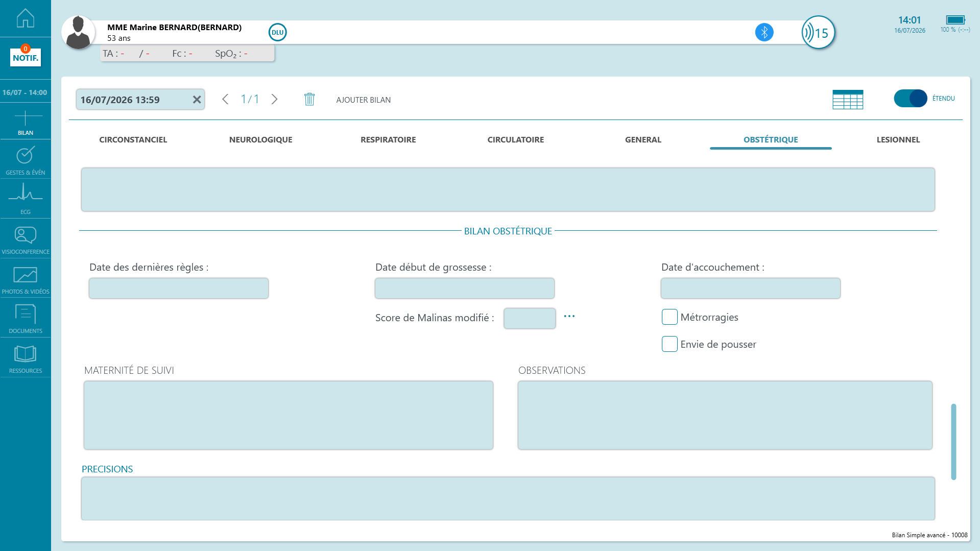
Task: Clear the bilan date with X
Action: click(x=197, y=100)
